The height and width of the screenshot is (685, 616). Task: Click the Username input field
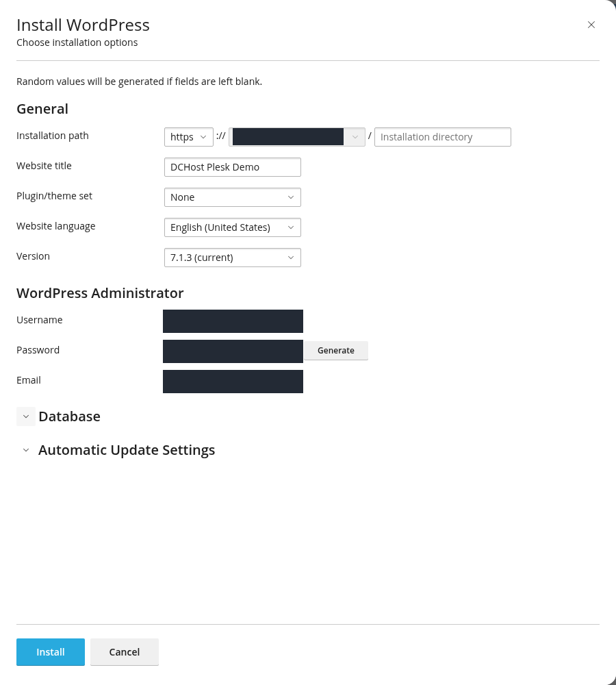coord(233,321)
